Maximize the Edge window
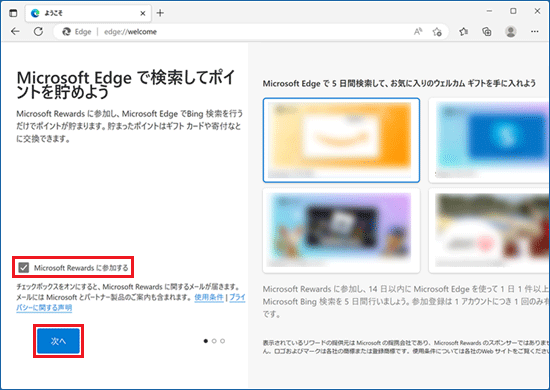Image resolution: width=550 pixels, height=390 pixels. pyautogui.click(x=513, y=11)
